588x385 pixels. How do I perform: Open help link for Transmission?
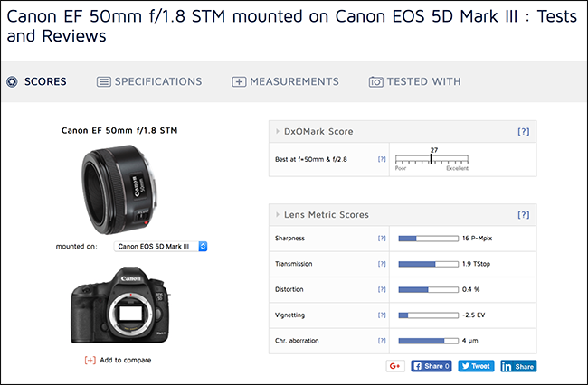coord(382,264)
